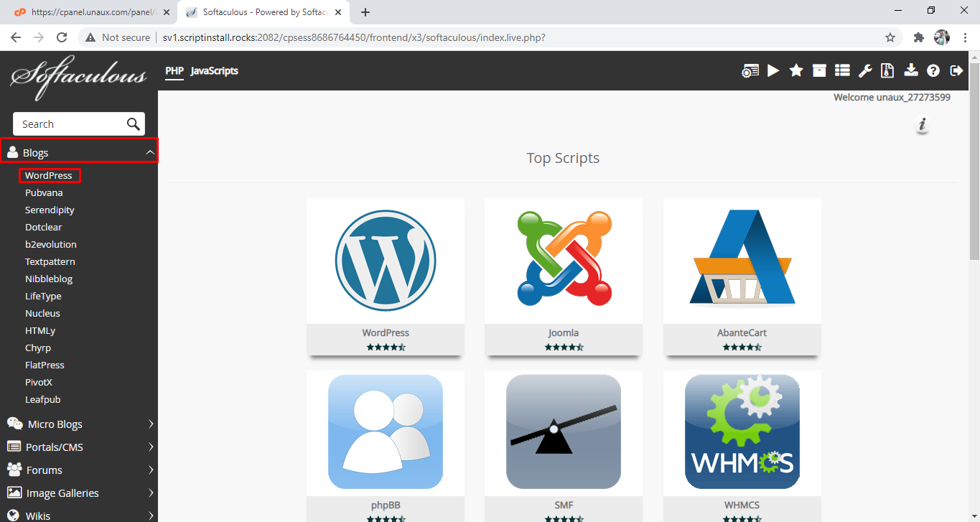The image size is (980, 522).
Task: Select Pubvana in the Blogs list
Action: coord(44,192)
